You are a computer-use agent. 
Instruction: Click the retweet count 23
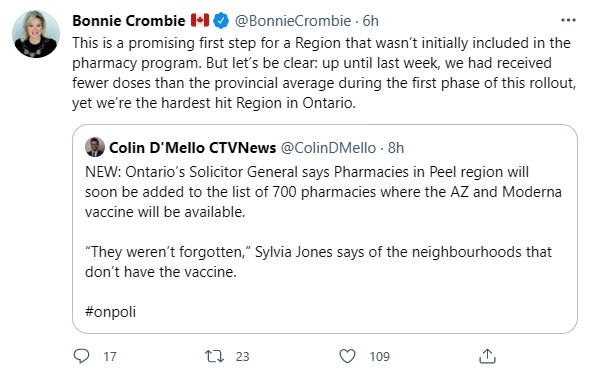tap(242, 356)
